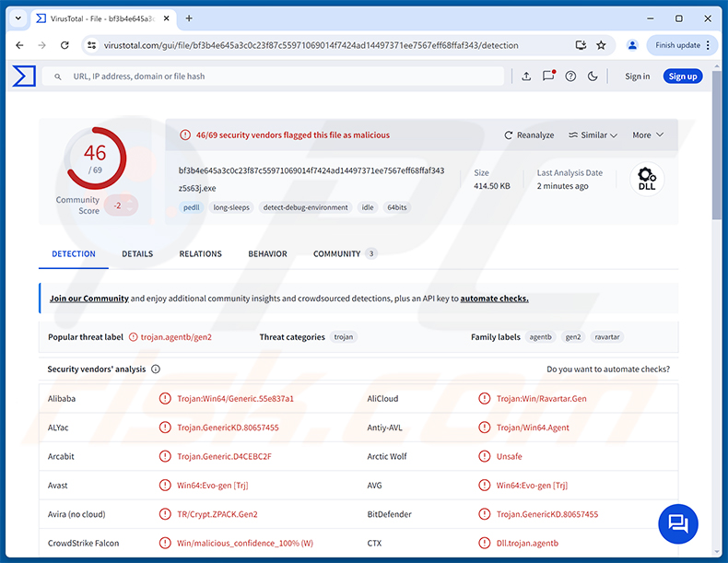Click CTX result Dll.trojan.agentb
This screenshot has height=563, width=728.
pos(527,543)
